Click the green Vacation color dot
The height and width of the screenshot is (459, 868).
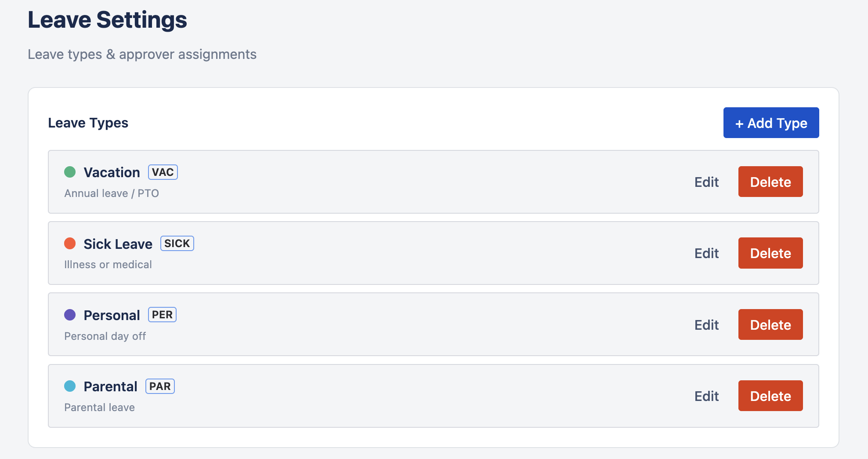click(71, 171)
